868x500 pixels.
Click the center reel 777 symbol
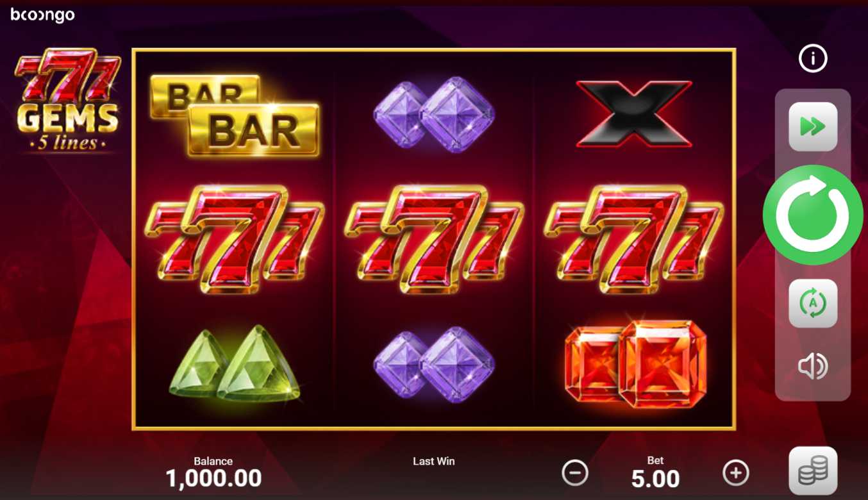[434, 239]
